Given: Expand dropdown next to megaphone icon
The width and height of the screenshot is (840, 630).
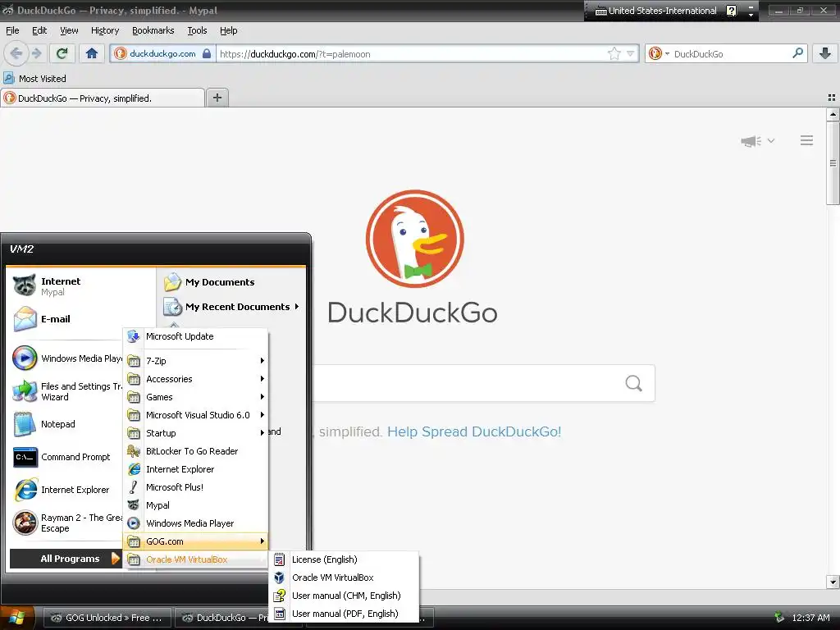Looking at the screenshot, I should [771, 141].
